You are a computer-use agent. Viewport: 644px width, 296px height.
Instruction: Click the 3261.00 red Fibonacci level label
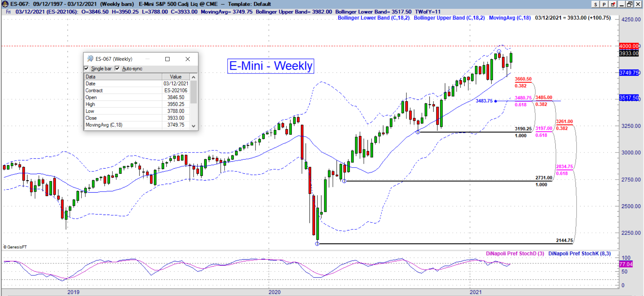564,122
